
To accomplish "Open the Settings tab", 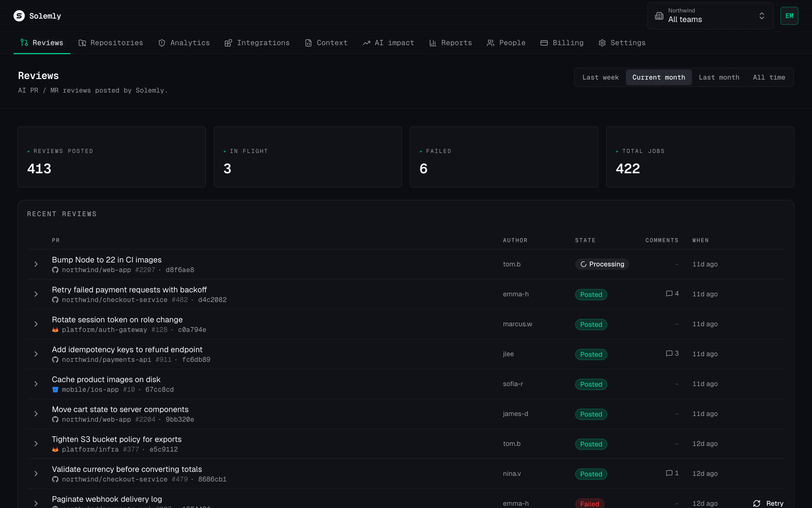I will (x=622, y=43).
